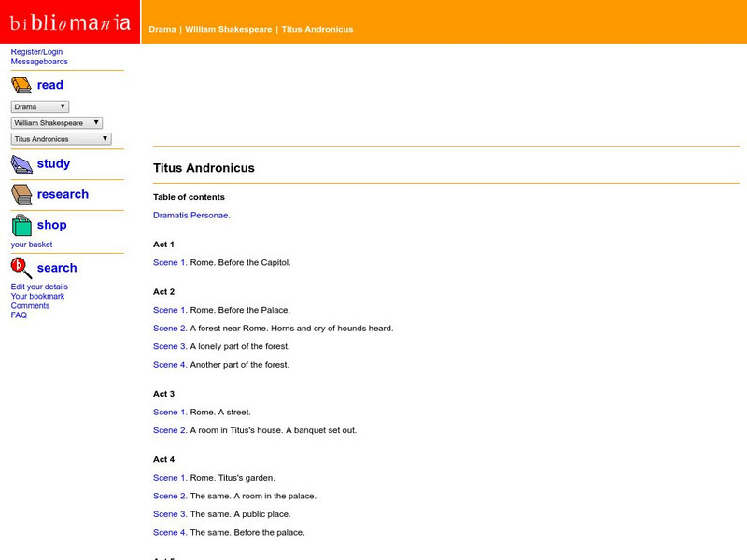Open Your bookmark link
Viewport: 747px width, 560px height.
(x=37, y=296)
